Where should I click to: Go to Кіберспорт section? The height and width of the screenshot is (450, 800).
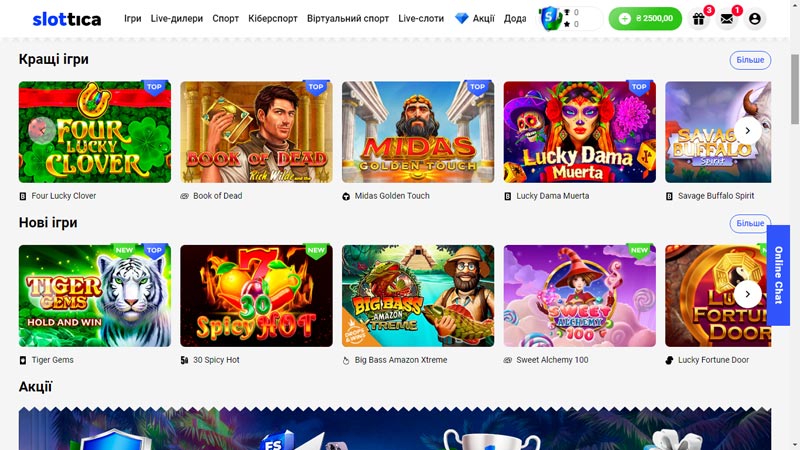click(273, 18)
